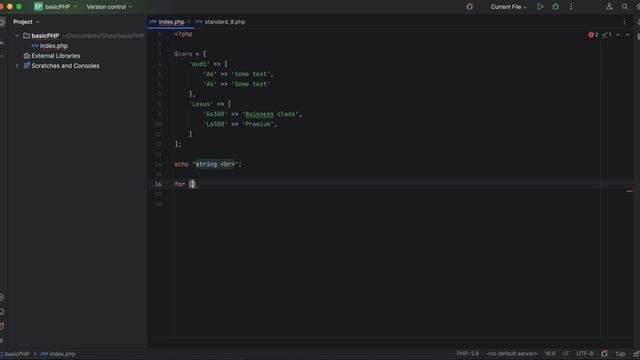
Task: Collapse the basicPHP root folder arrow
Action: (x=17, y=36)
